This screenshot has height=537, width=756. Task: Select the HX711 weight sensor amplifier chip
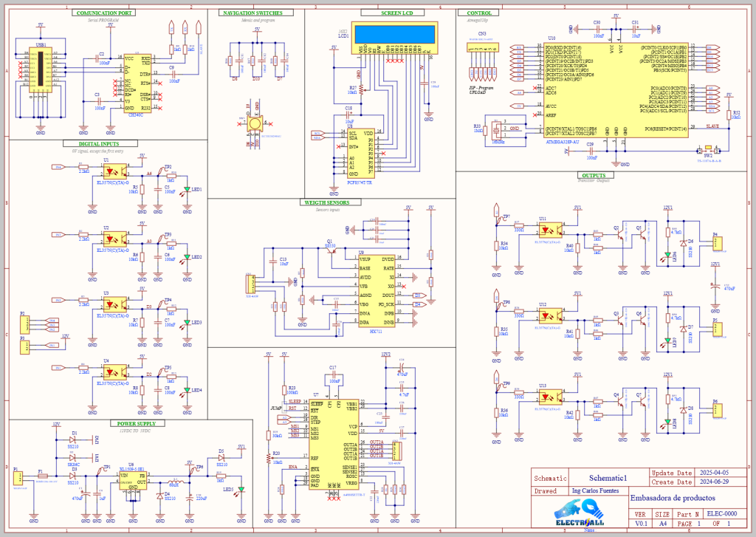point(376,292)
